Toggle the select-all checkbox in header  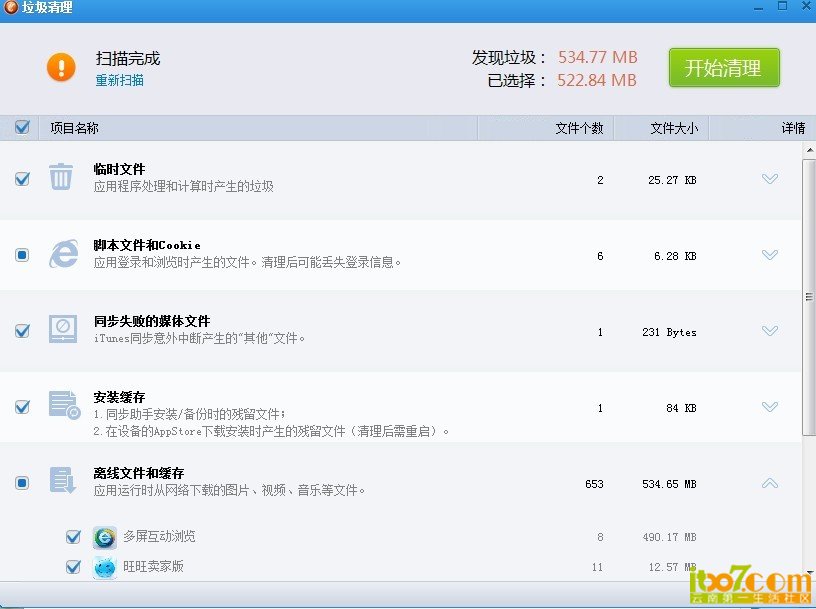[x=22, y=127]
